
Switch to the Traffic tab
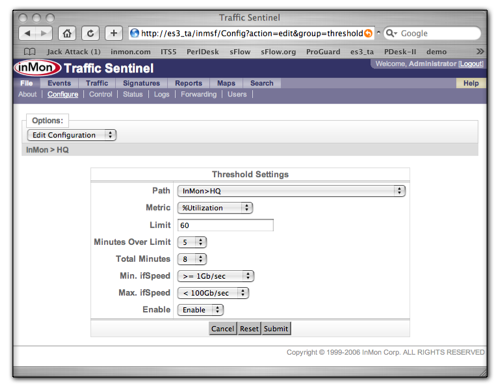pos(97,83)
